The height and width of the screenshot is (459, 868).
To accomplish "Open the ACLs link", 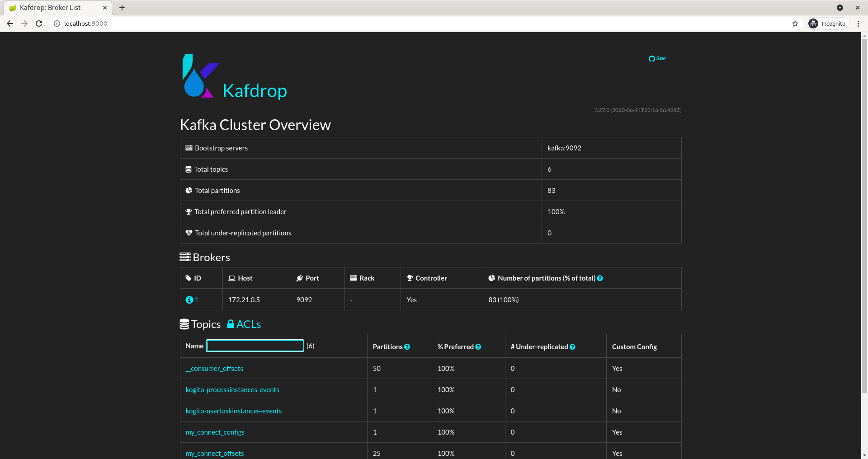I will [249, 324].
